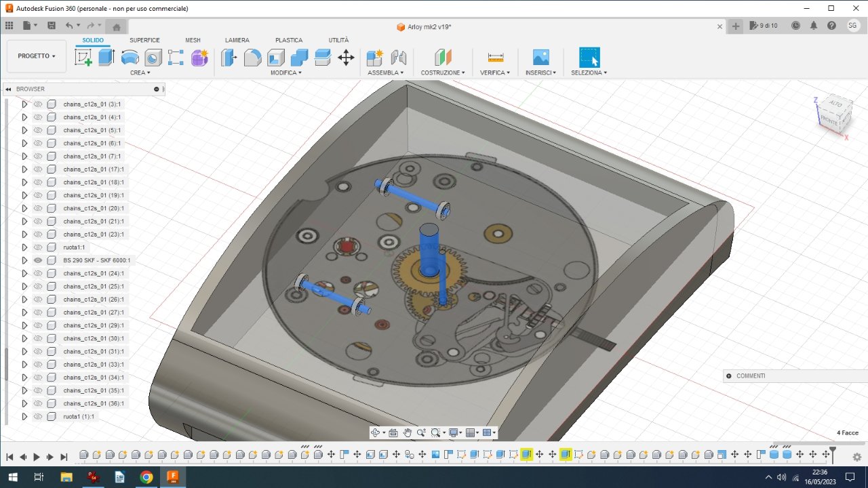Open the SELEZIONA dropdown menu
Viewport: 868px width, 488px height.
click(x=589, y=73)
